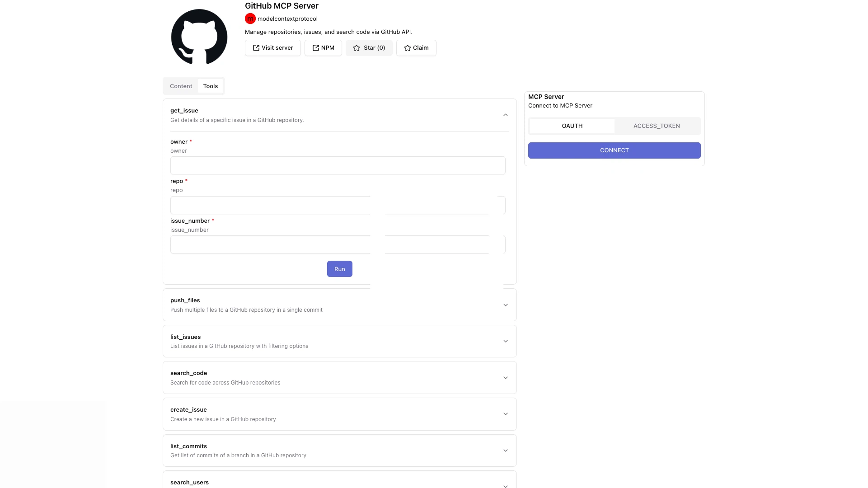Click the NPM package link icon
The image size is (868, 488).
315,47
